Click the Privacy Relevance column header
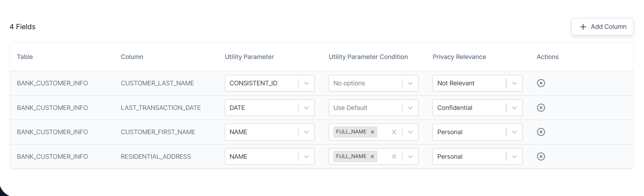 pos(459,57)
